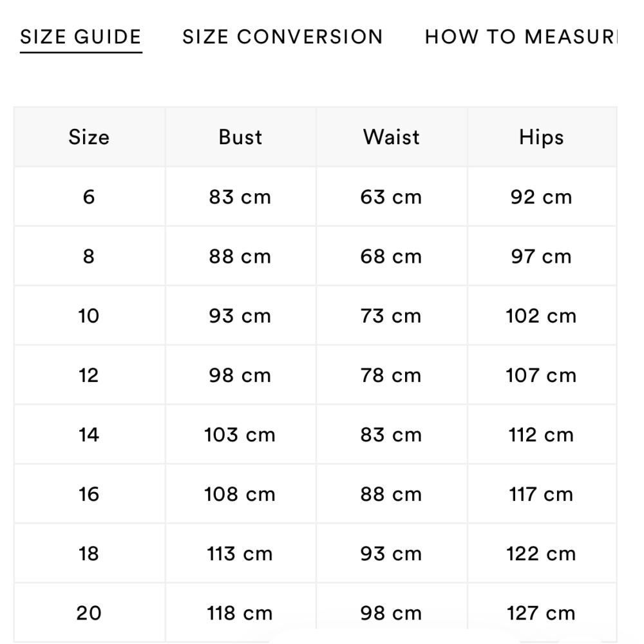Screen dimensions: 644x644
Task: Click the 63 cm waist cell
Action: [392, 196]
